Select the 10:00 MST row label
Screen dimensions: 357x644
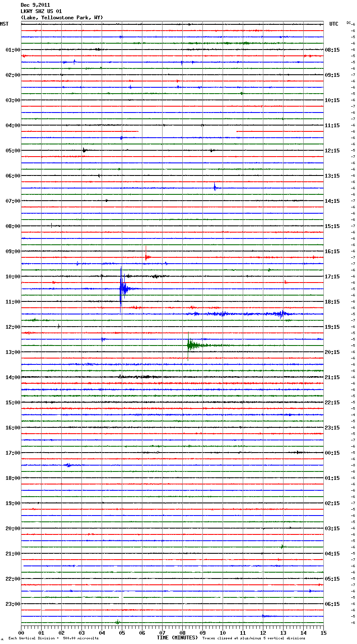(13, 277)
